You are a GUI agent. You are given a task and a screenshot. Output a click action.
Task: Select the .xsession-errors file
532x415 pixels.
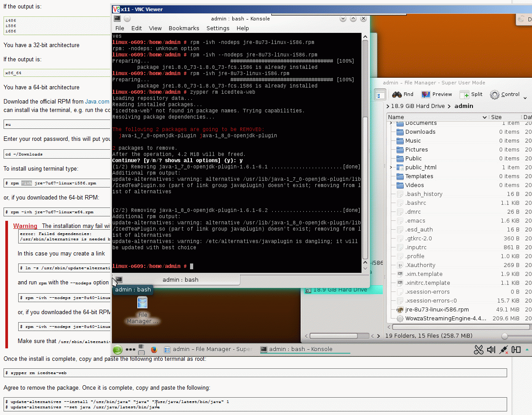[x=427, y=292]
